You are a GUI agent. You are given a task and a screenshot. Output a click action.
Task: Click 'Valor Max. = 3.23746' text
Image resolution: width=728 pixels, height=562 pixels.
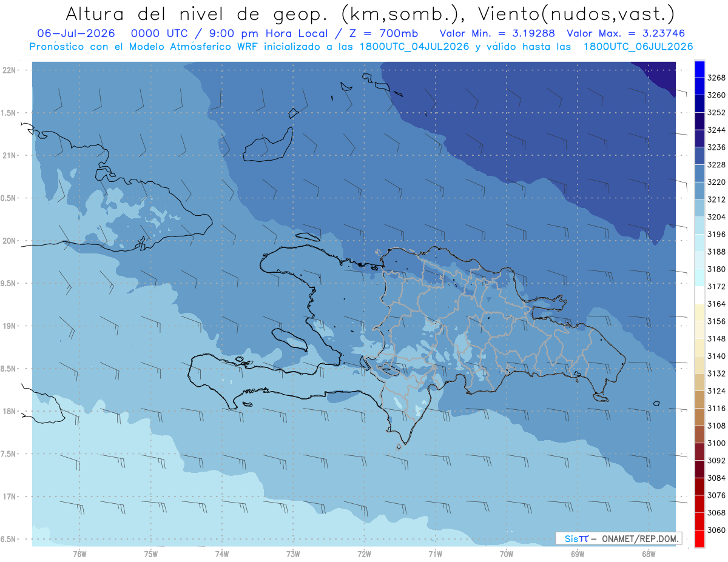(627, 33)
